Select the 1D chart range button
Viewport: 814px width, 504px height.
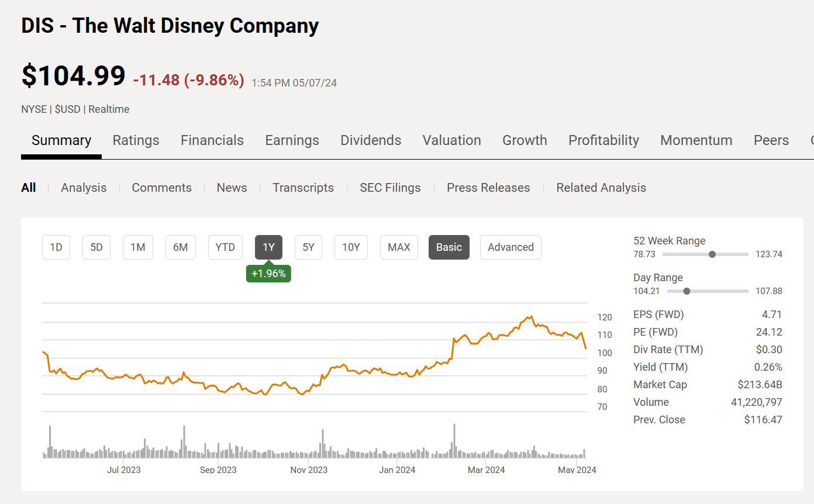pos(56,247)
